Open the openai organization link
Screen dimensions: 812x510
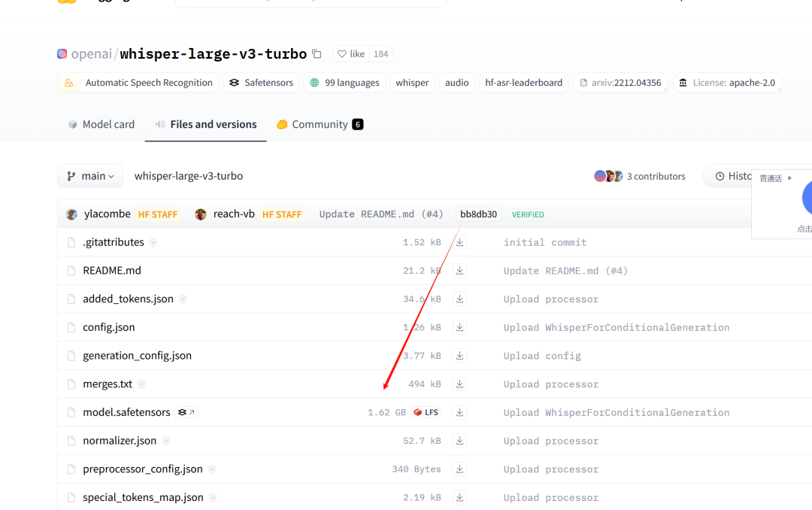tap(91, 54)
